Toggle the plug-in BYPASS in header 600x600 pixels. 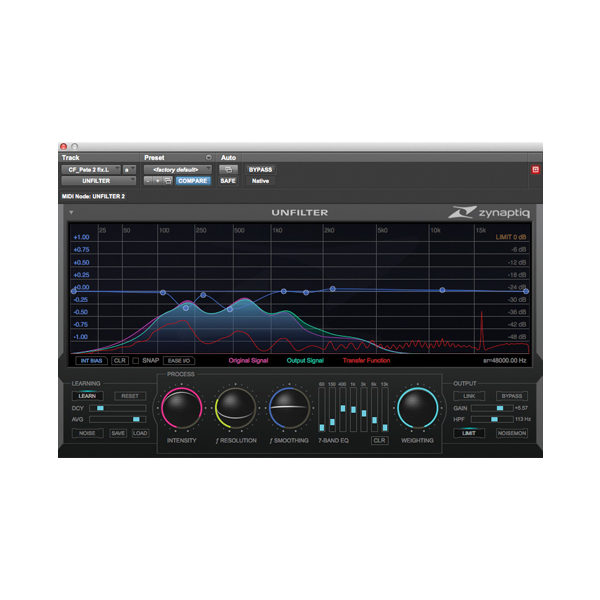coord(260,170)
